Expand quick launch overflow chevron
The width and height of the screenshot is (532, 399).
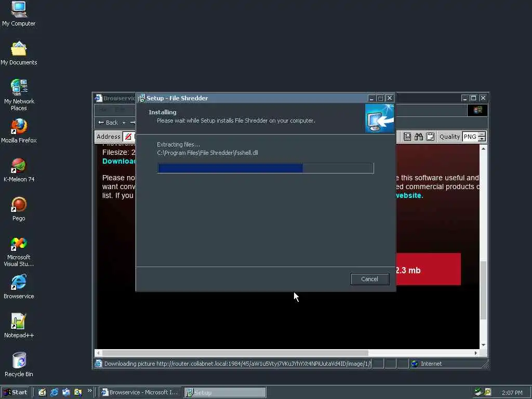tap(89, 391)
